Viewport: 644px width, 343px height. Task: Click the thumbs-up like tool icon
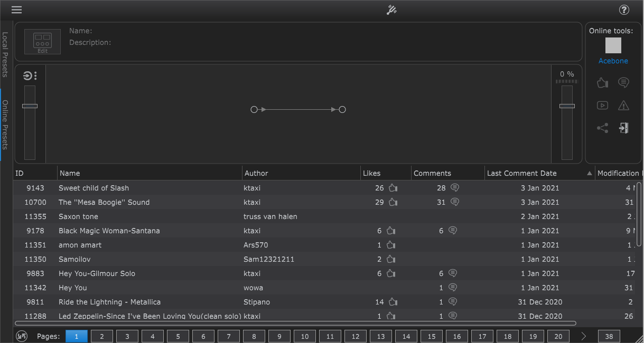(x=602, y=83)
